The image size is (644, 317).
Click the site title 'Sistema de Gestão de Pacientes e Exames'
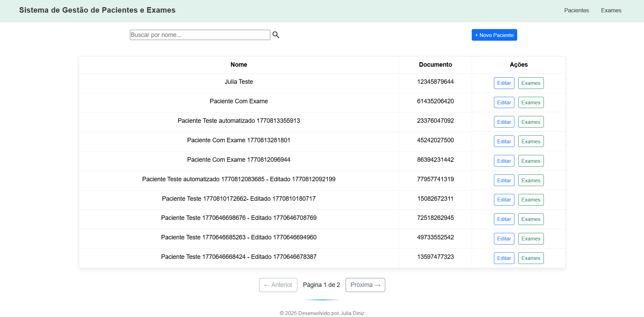[97, 10]
